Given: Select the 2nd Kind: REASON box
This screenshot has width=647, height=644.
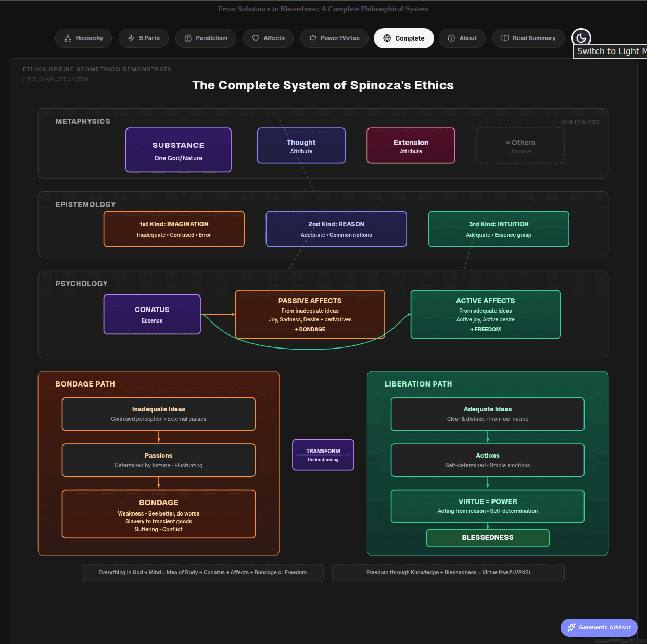Looking at the screenshot, I should tap(336, 229).
